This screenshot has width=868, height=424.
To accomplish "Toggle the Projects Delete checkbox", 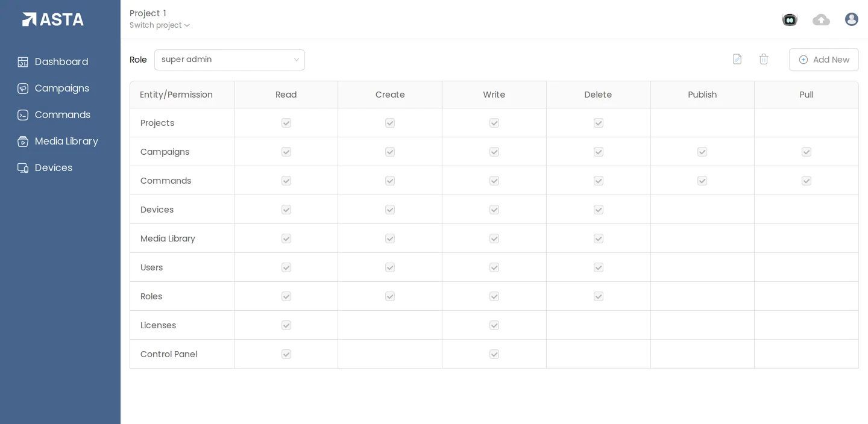I will pyautogui.click(x=599, y=123).
